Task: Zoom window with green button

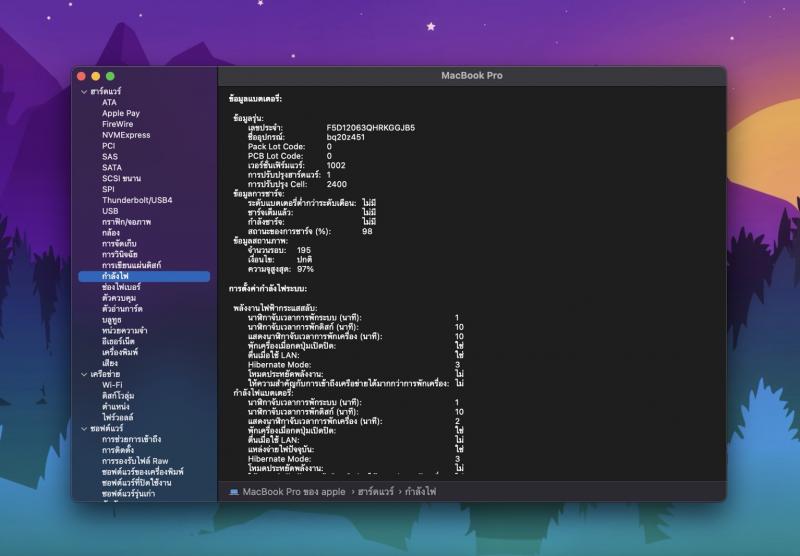Action: 110,77
